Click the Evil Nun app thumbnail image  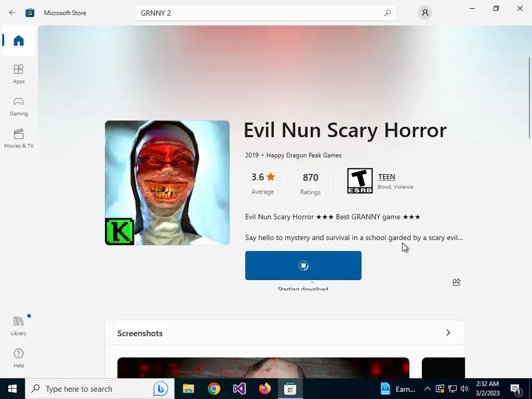tap(167, 182)
